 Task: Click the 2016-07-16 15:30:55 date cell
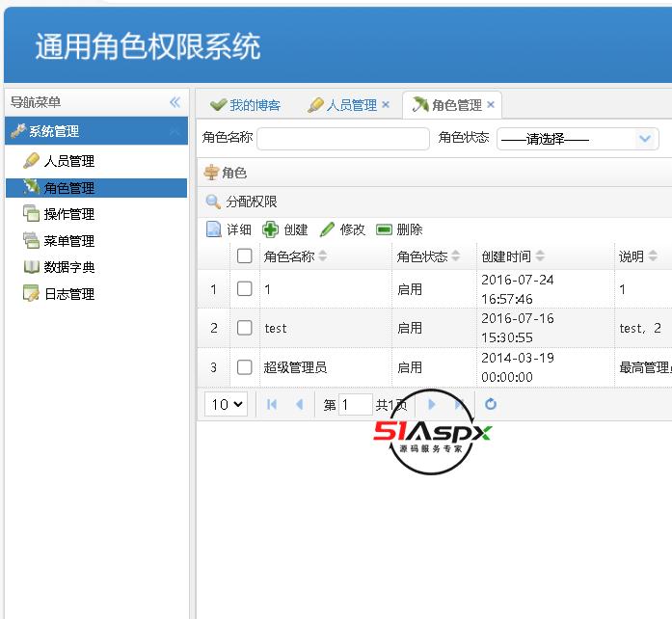click(x=545, y=328)
